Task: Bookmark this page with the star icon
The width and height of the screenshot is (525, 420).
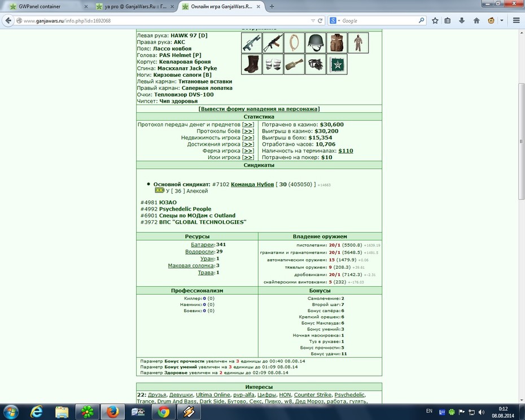Action: (x=435, y=20)
